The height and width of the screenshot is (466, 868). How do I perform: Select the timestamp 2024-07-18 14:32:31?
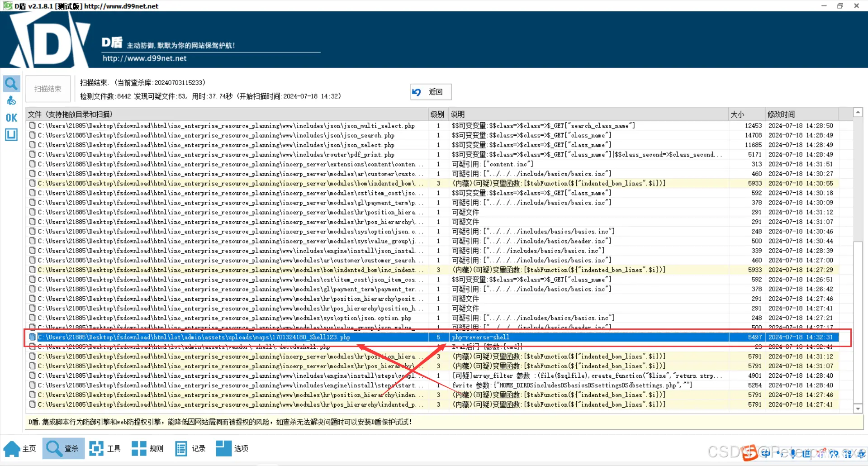click(x=800, y=337)
